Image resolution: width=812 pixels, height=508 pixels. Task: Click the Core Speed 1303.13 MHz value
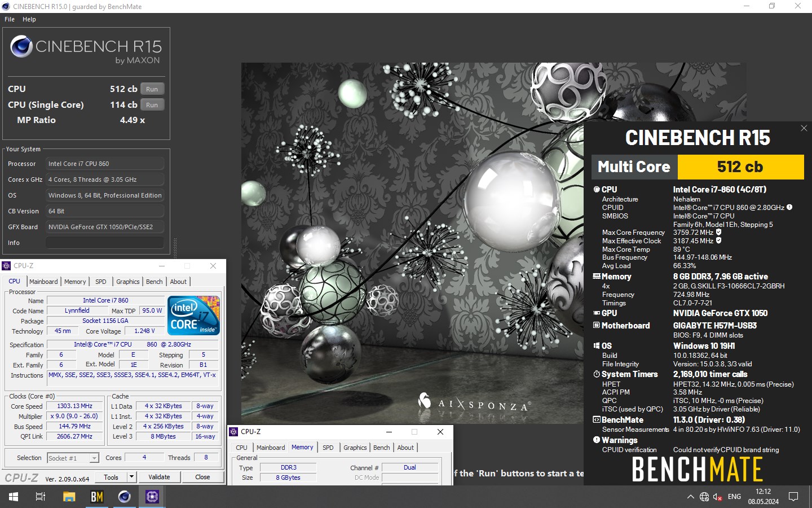[74, 406]
